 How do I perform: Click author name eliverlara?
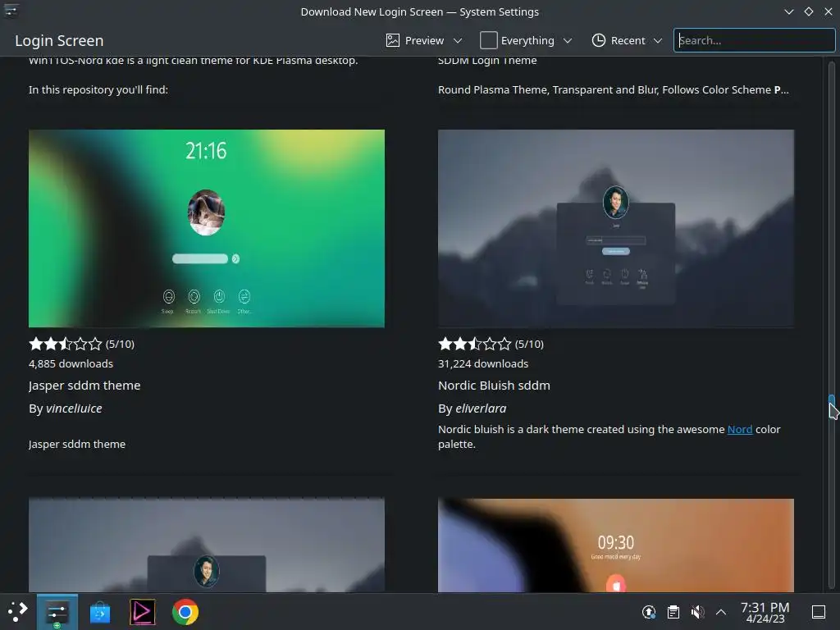(x=481, y=409)
